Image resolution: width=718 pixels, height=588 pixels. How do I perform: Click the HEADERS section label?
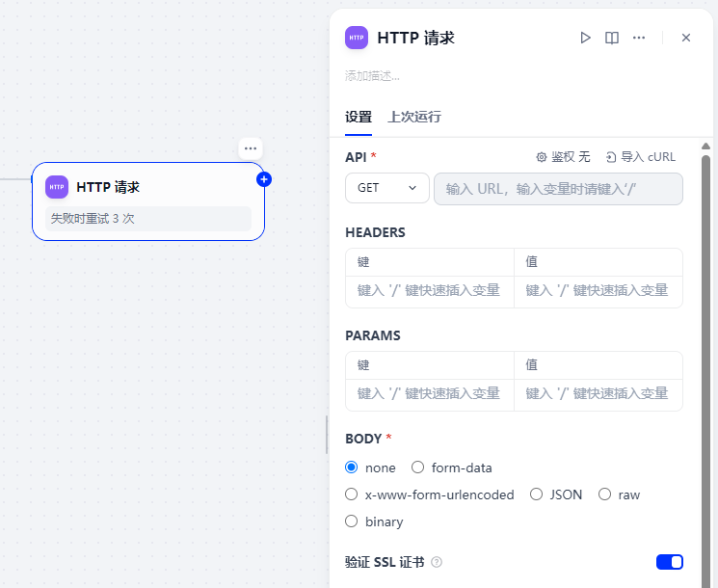[x=375, y=232]
